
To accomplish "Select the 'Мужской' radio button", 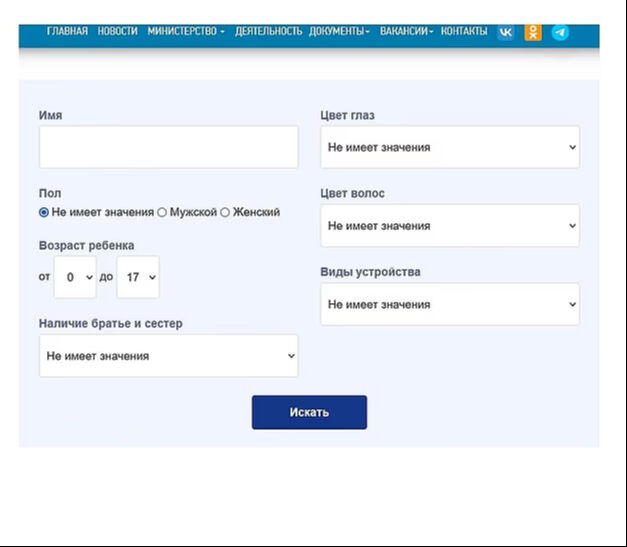I will [x=162, y=212].
